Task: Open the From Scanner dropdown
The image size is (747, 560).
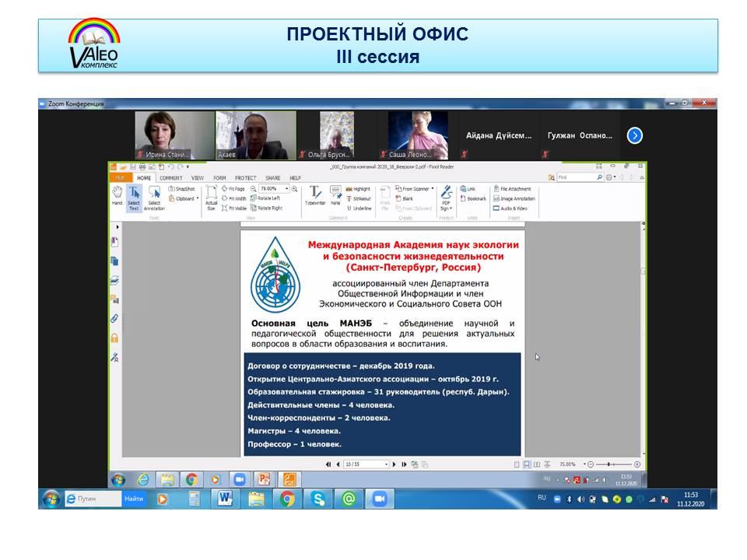Action: tap(415, 189)
